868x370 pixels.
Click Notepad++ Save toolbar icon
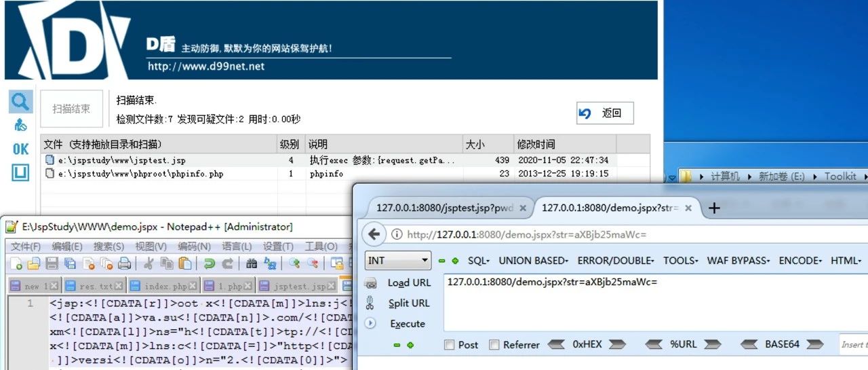(52, 263)
